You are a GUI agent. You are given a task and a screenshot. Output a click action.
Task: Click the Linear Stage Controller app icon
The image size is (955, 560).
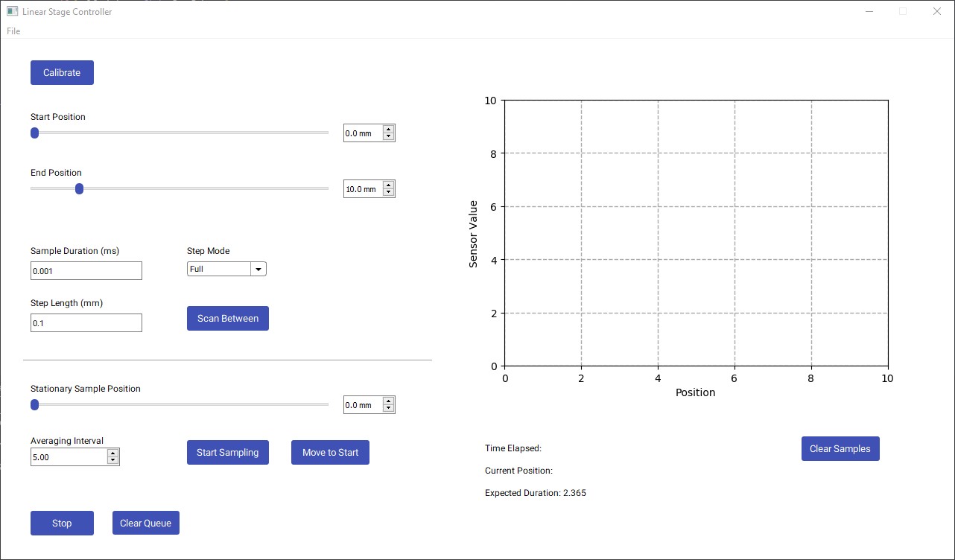tap(13, 11)
